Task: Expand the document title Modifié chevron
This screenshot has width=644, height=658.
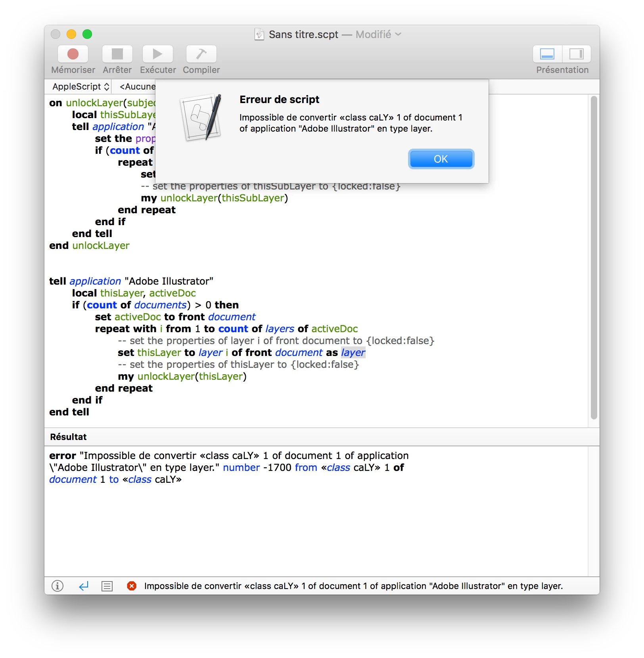Action: click(x=399, y=34)
